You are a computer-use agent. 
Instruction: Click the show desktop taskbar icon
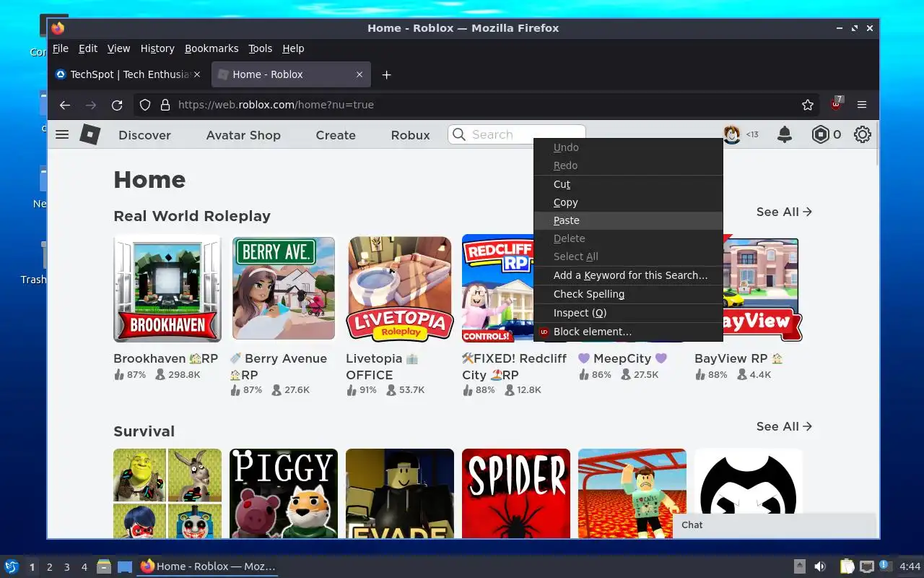(125, 566)
